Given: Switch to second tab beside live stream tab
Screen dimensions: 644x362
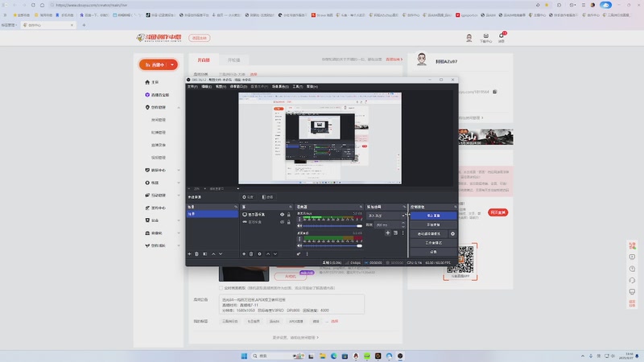Looking at the screenshot, I should pos(233,60).
